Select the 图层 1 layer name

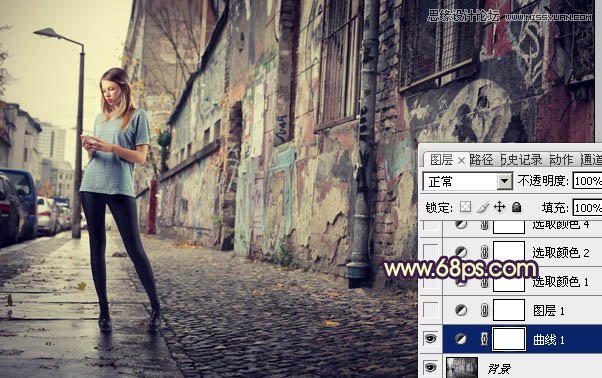[x=549, y=310]
